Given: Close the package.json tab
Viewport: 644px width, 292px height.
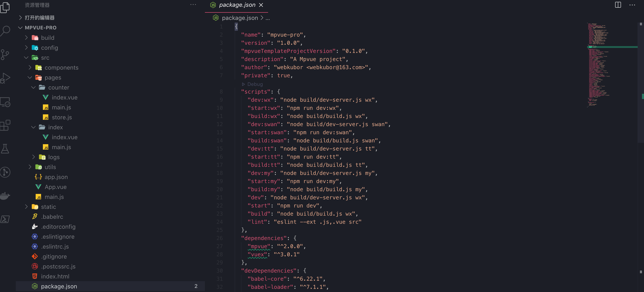Looking at the screenshot, I should point(261,5).
